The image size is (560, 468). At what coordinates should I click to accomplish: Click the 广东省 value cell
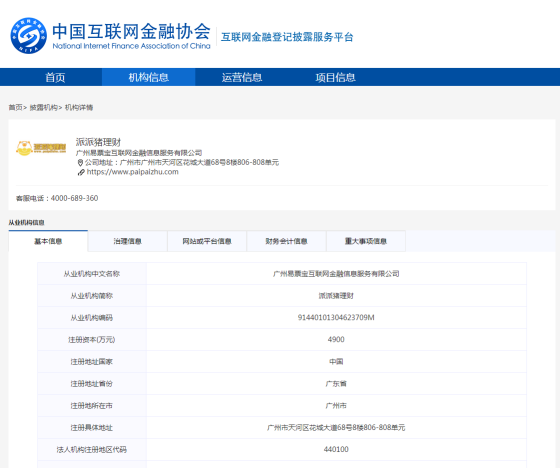click(x=336, y=384)
